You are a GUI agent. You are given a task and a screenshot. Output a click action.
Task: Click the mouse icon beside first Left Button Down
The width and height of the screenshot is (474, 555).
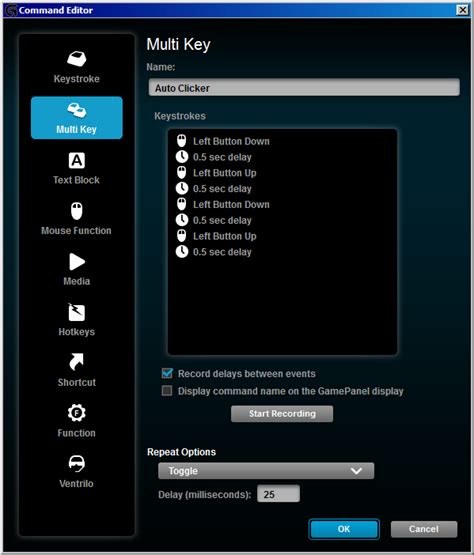[182, 141]
